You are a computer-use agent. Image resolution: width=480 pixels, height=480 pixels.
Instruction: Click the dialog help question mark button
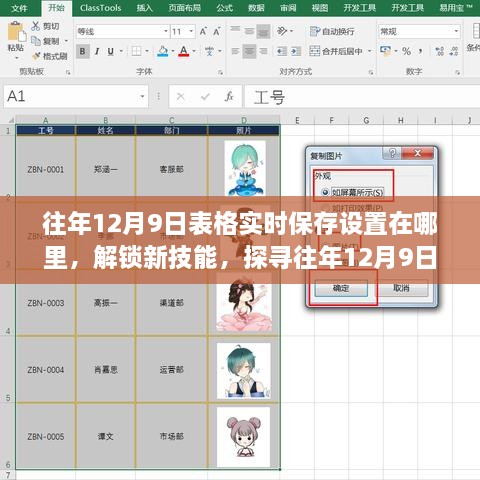point(392,153)
